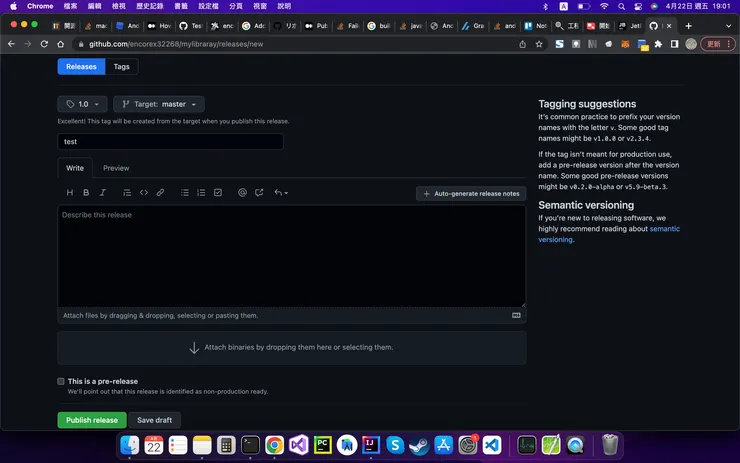This screenshot has width=740, height=463.
Task: Click the Publish release button
Action: tap(92, 420)
